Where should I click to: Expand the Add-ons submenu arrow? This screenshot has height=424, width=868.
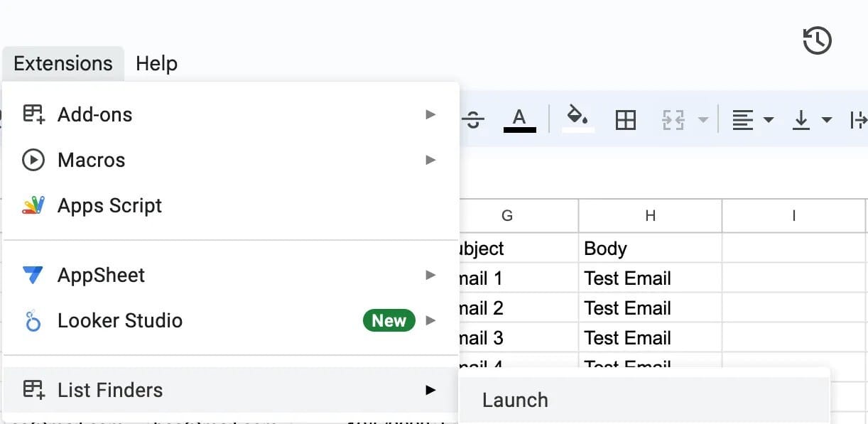point(430,114)
